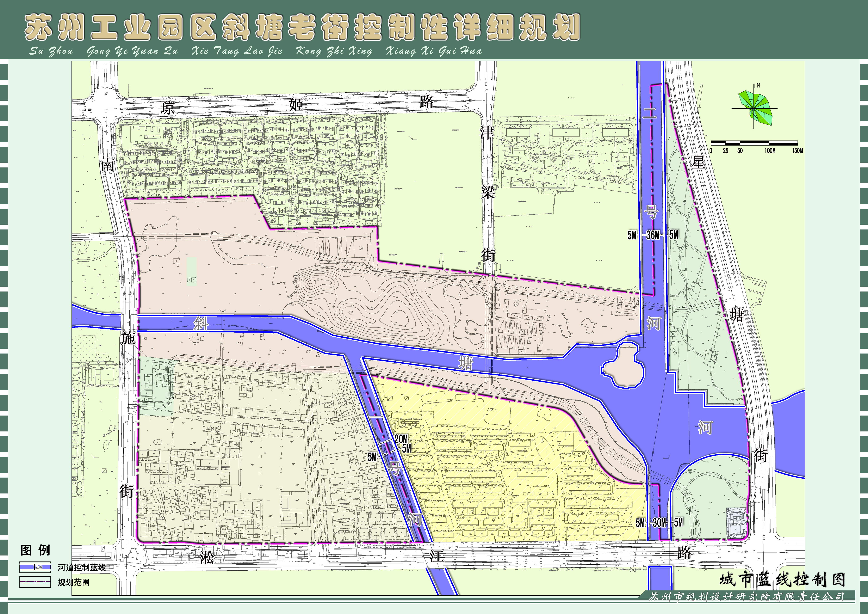Click the 城市蓝线控制图 drawing title

click(x=782, y=580)
